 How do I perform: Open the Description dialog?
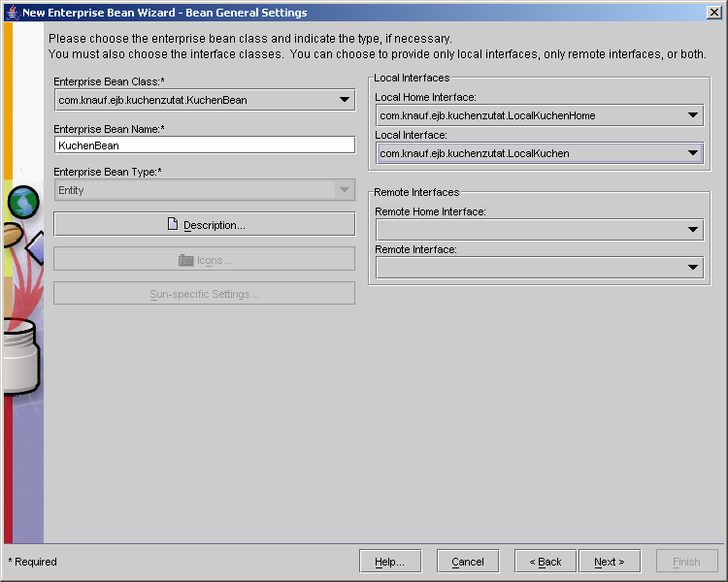pos(204,225)
